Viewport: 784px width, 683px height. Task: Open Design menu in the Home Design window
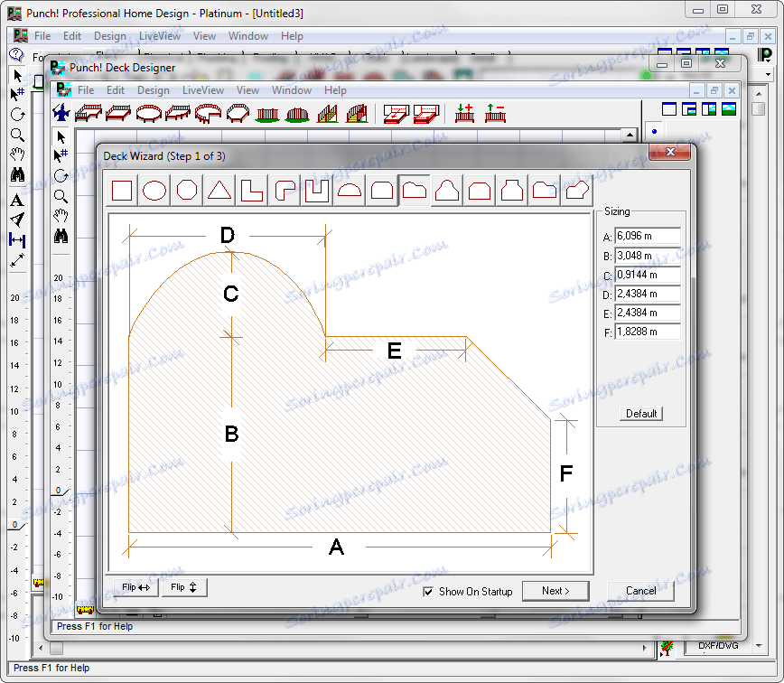110,36
